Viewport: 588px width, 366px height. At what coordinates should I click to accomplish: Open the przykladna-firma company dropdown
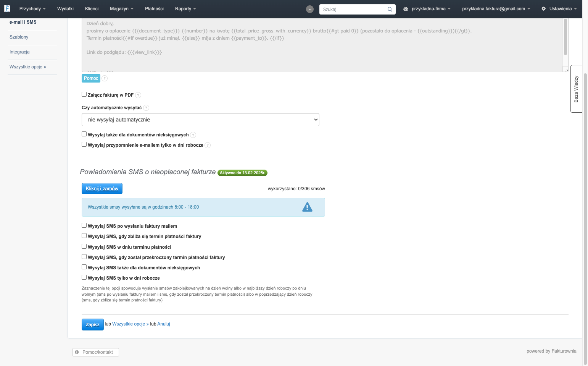(427, 9)
